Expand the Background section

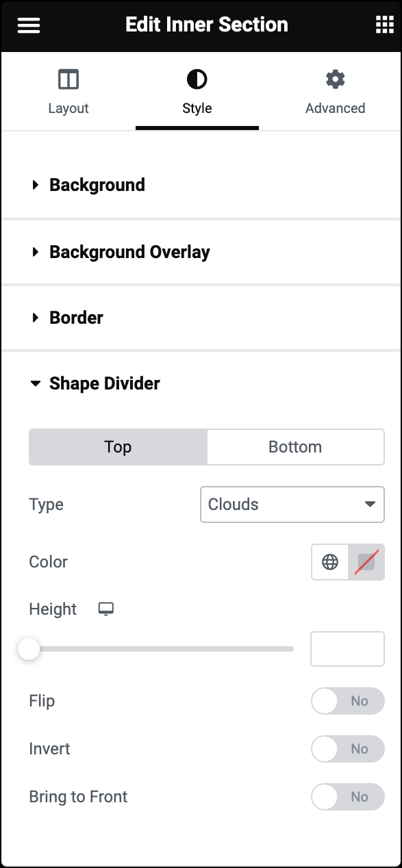coord(97,185)
